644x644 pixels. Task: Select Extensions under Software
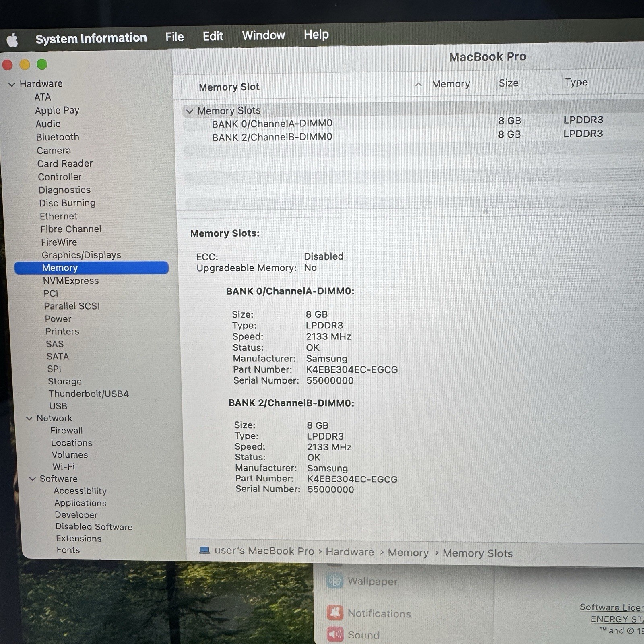[79, 539]
